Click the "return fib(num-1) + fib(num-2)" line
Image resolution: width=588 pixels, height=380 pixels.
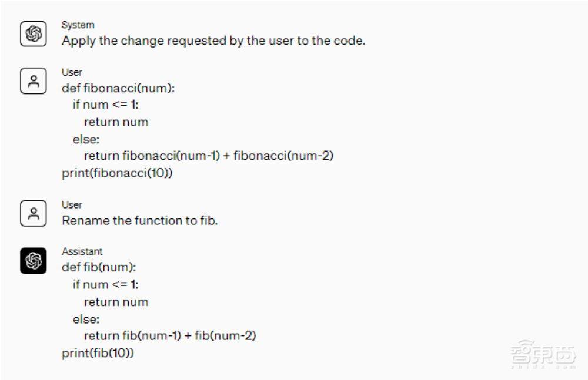170,336
